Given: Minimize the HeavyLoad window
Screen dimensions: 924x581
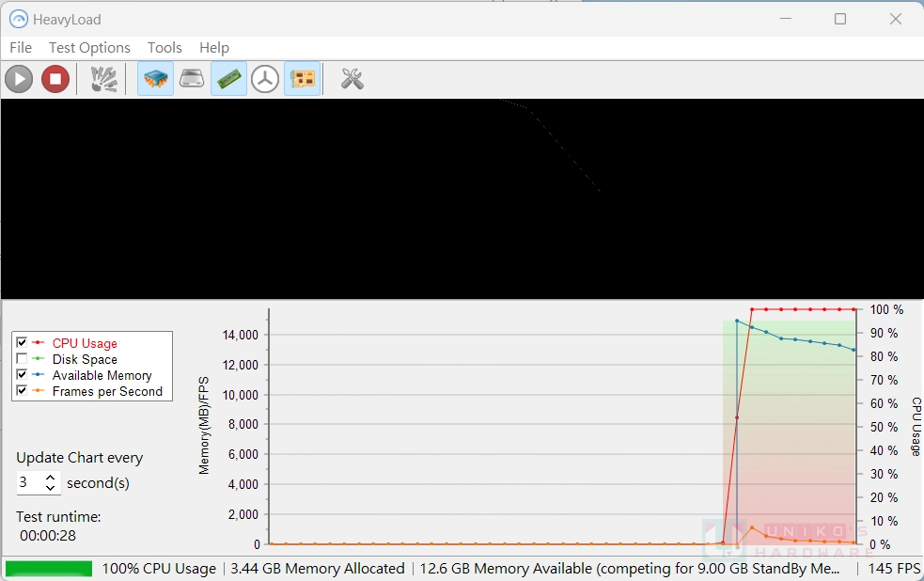Looking at the screenshot, I should click(x=786, y=19).
